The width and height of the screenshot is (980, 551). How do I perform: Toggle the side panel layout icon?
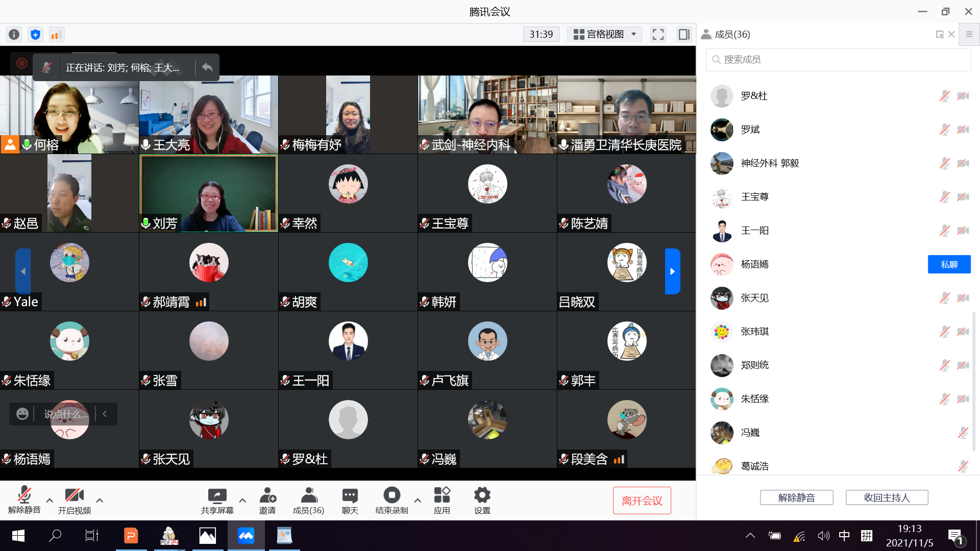(x=683, y=34)
